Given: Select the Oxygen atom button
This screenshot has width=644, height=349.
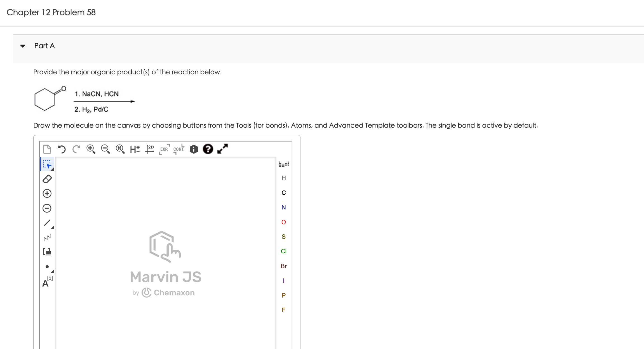Looking at the screenshot, I should (x=284, y=222).
